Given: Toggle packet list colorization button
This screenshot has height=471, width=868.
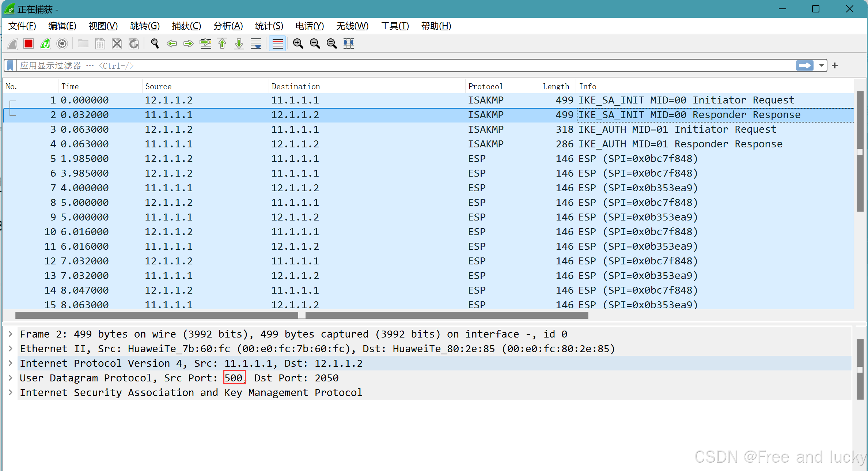Looking at the screenshot, I should 277,44.
